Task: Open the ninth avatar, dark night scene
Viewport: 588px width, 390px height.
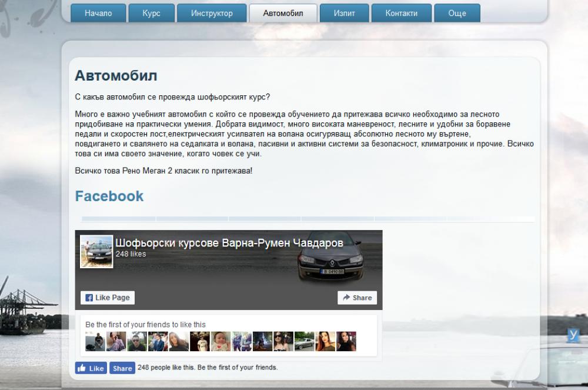Action: [x=262, y=341]
